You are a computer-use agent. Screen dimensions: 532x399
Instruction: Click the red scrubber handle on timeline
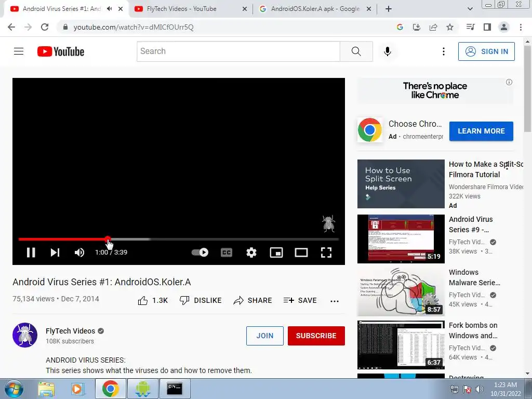(108, 239)
